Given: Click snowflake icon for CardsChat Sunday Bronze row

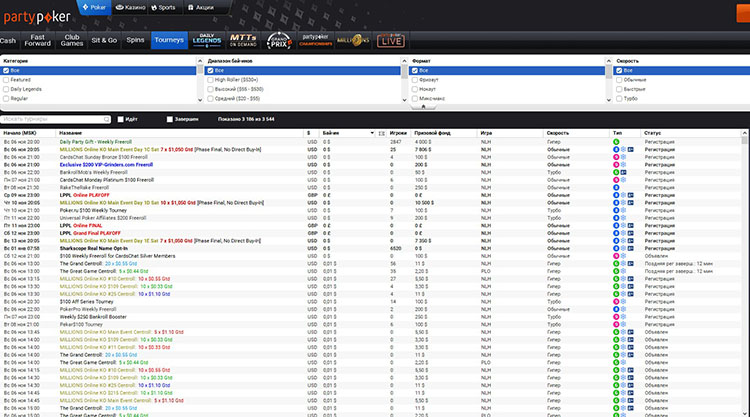Looking at the screenshot, I should tap(623, 157).
